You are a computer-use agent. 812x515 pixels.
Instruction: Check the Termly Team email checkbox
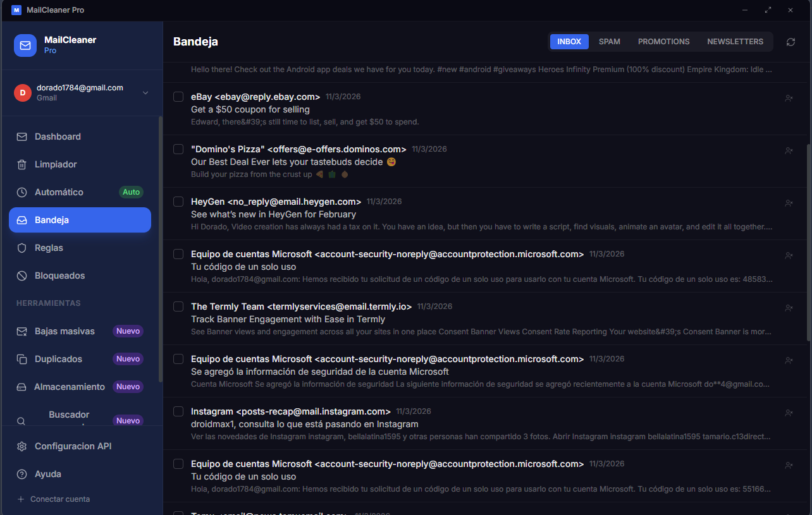tap(178, 306)
